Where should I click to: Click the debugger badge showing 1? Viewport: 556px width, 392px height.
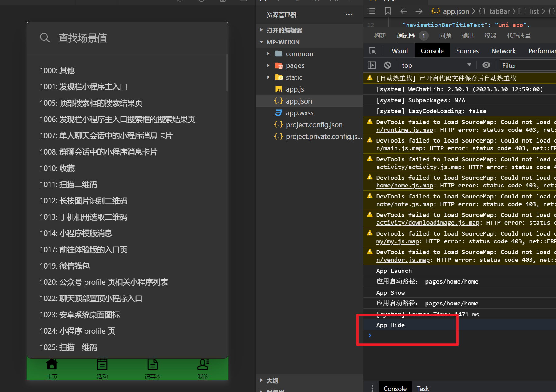coord(423,36)
